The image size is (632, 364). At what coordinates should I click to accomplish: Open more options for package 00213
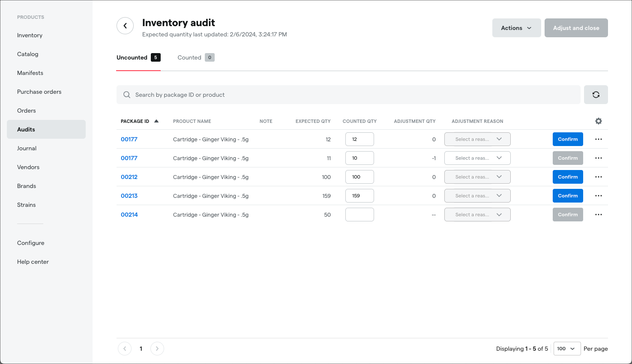click(599, 196)
